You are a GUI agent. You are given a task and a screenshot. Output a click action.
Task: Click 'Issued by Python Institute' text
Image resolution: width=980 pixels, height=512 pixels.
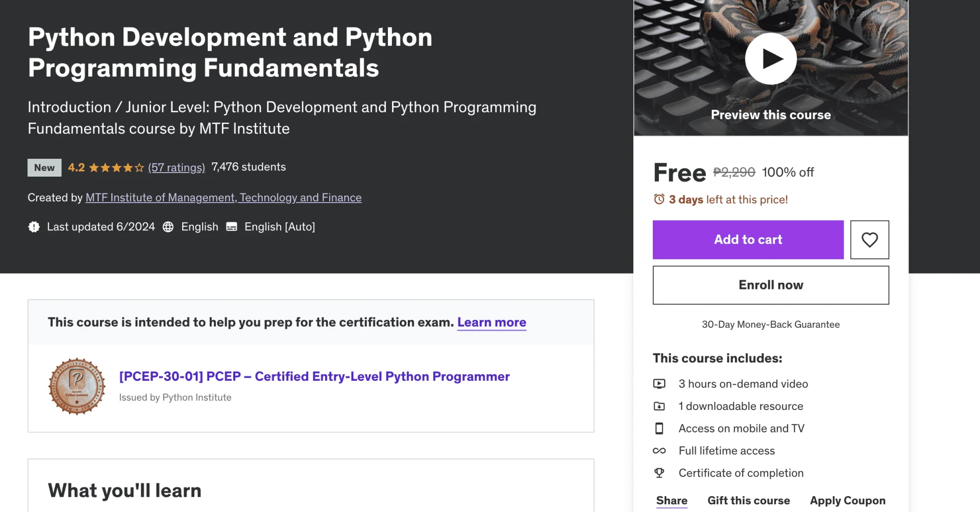tap(175, 397)
